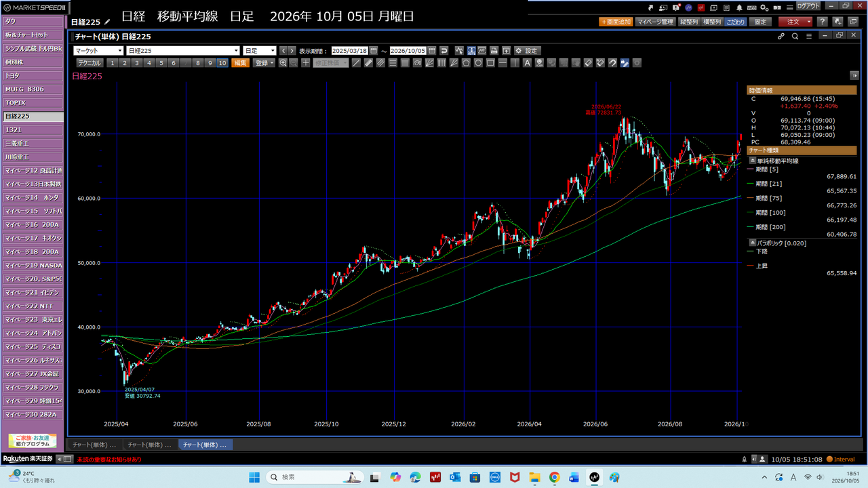Viewport: 868px width, 488px height.
Task: Click the 編集 button
Action: pyautogui.click(x=240, y=63)
